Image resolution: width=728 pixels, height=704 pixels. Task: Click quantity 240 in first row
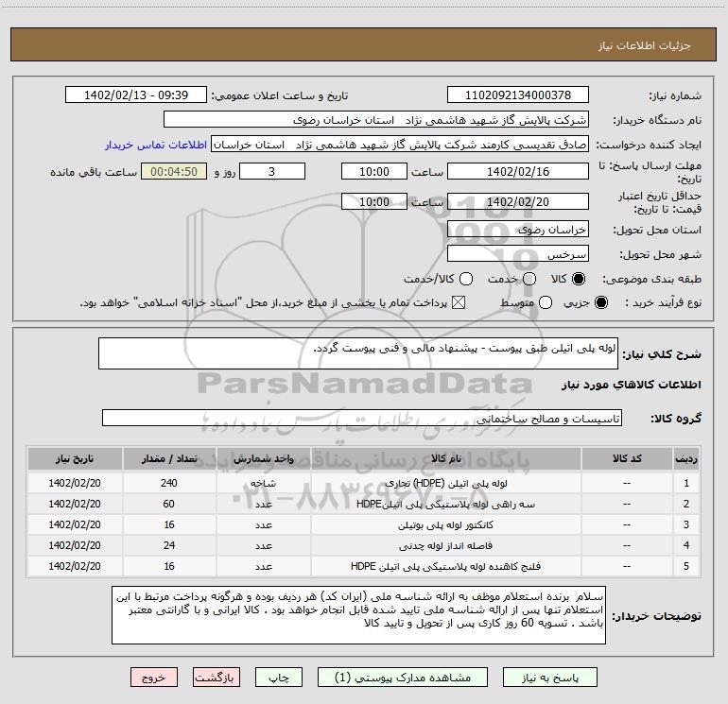(x=169, y=483)
